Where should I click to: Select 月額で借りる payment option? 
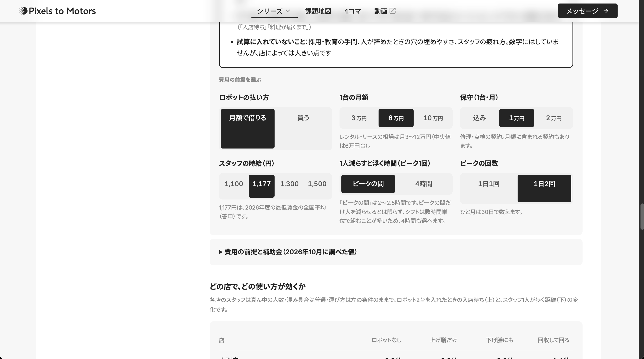pyautogui.click(x=247, y=129)
